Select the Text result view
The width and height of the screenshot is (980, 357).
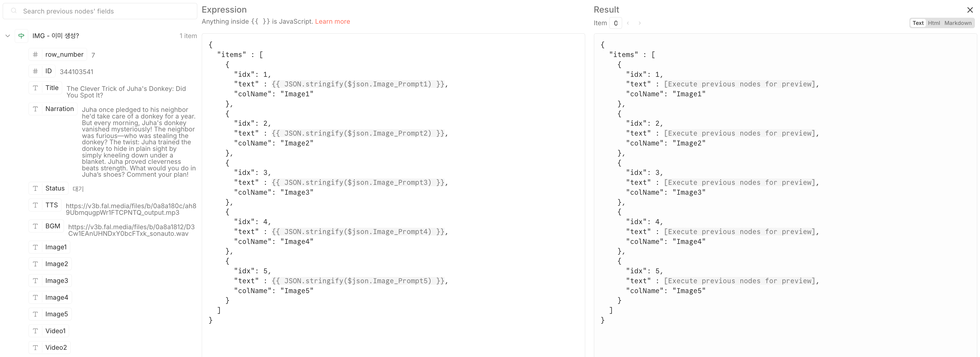point(918,23)
